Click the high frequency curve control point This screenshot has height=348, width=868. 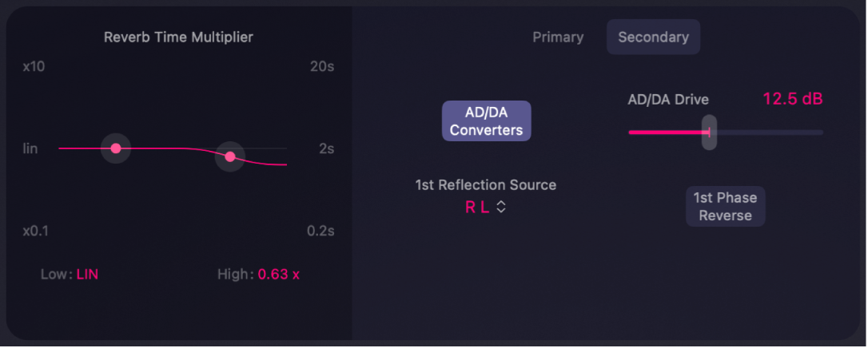coord(230,157)
